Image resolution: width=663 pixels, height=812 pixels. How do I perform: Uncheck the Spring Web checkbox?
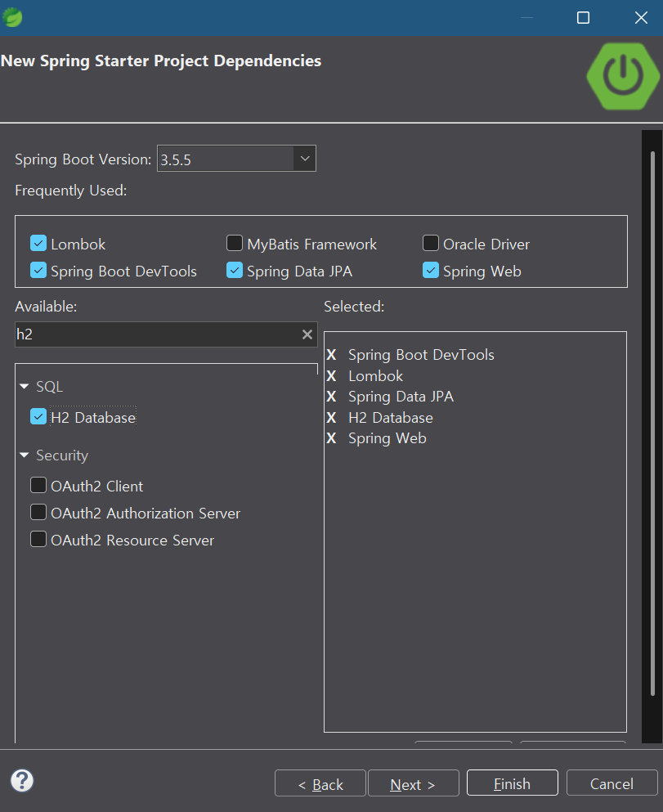(431, 270)
